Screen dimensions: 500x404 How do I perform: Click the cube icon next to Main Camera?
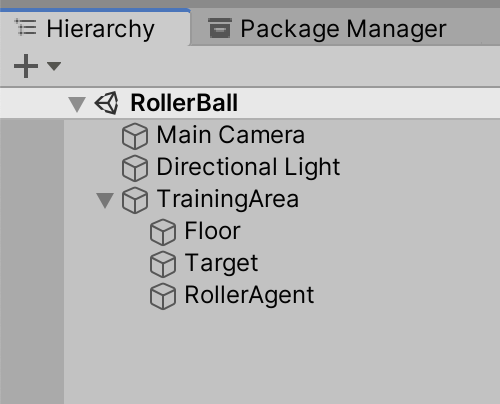[135, 136]
